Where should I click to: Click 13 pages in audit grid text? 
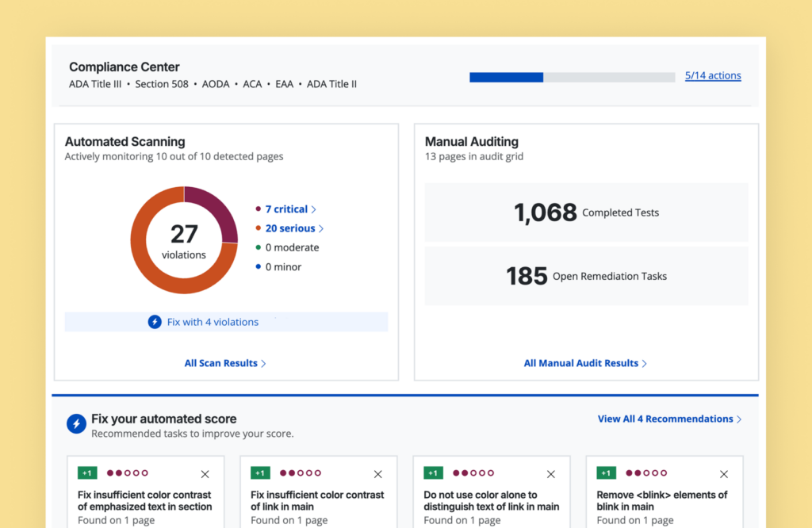click(474, 156)
